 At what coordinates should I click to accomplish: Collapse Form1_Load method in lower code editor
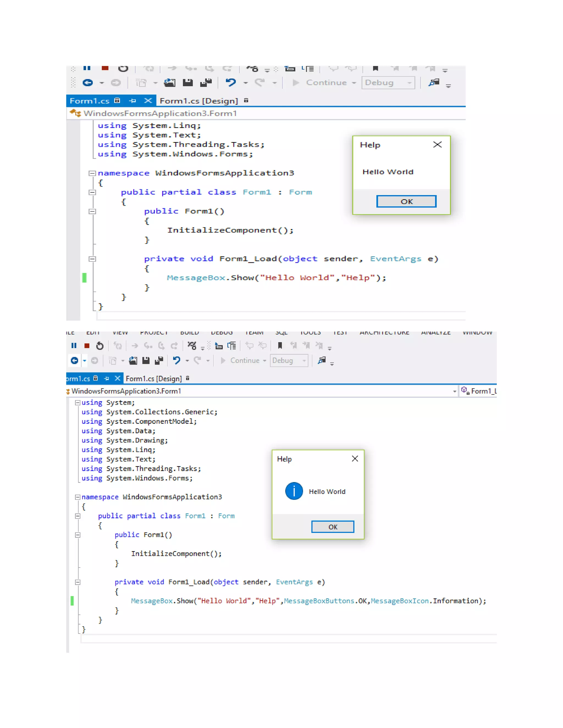click(x=77, y=582)
